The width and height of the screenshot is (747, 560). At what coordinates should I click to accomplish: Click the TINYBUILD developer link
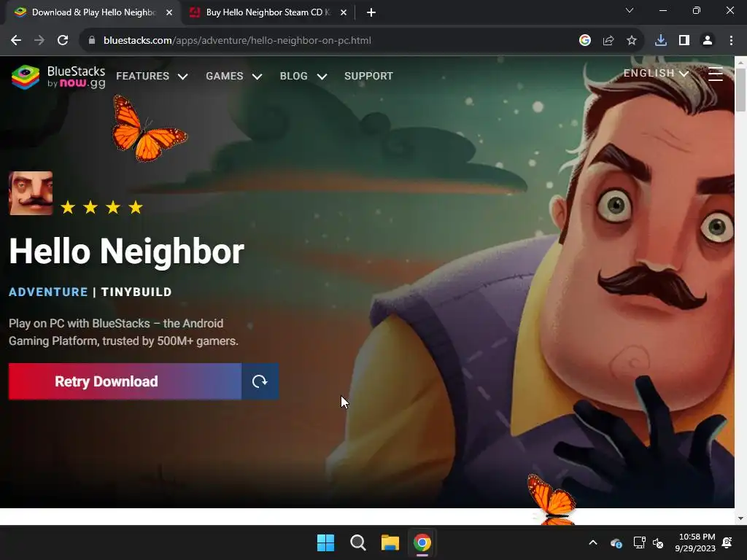pyautogui.click(x=136, y=292)
